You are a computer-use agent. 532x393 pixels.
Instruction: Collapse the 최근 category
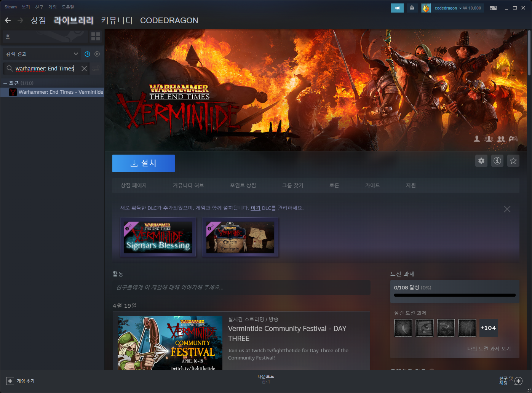(5, 83)
